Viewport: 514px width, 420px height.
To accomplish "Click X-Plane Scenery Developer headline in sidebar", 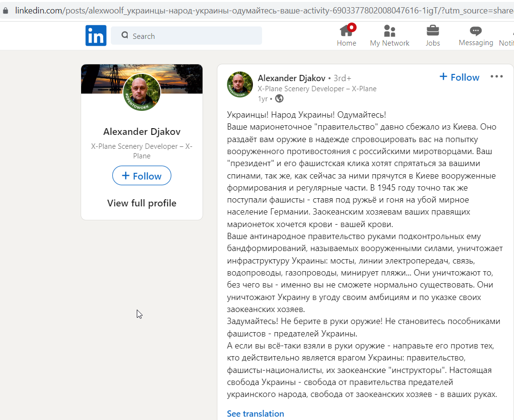I will point(142,151).
